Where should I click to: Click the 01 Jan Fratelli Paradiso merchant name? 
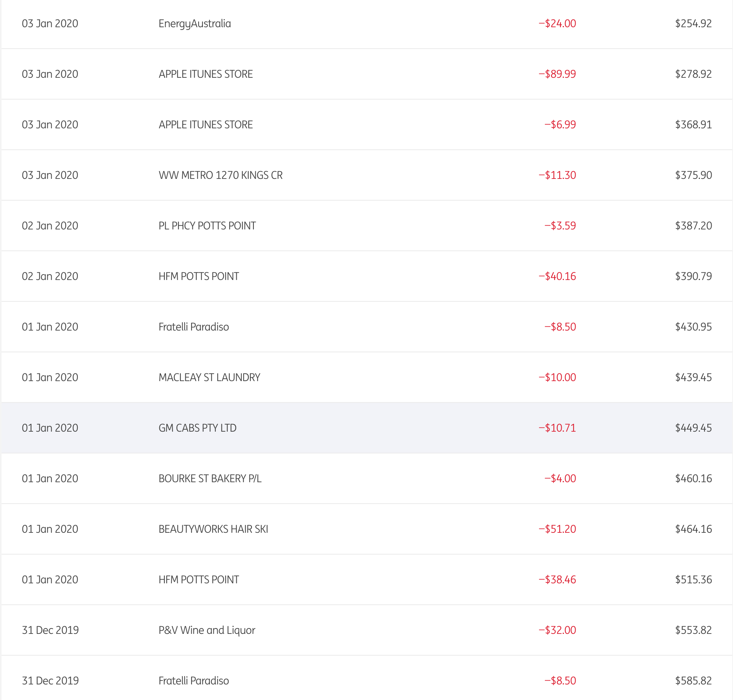pyautogui.click(x=194, y=327)
